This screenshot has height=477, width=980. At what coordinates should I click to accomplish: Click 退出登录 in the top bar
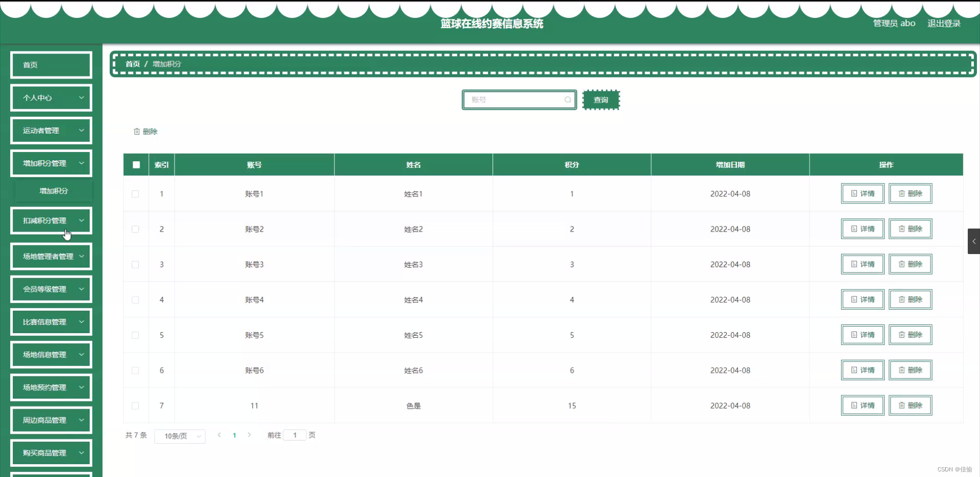pos(943,23)
